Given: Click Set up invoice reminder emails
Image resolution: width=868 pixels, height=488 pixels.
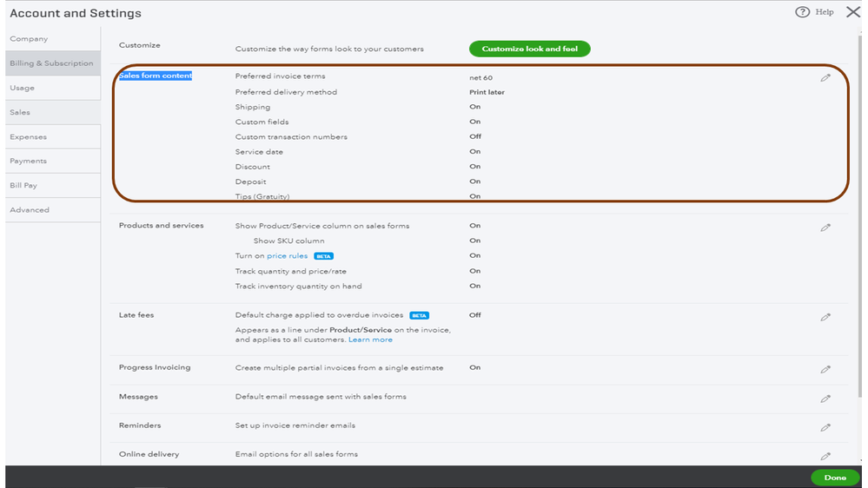Looking at the screenshot, I should point(295,425).
